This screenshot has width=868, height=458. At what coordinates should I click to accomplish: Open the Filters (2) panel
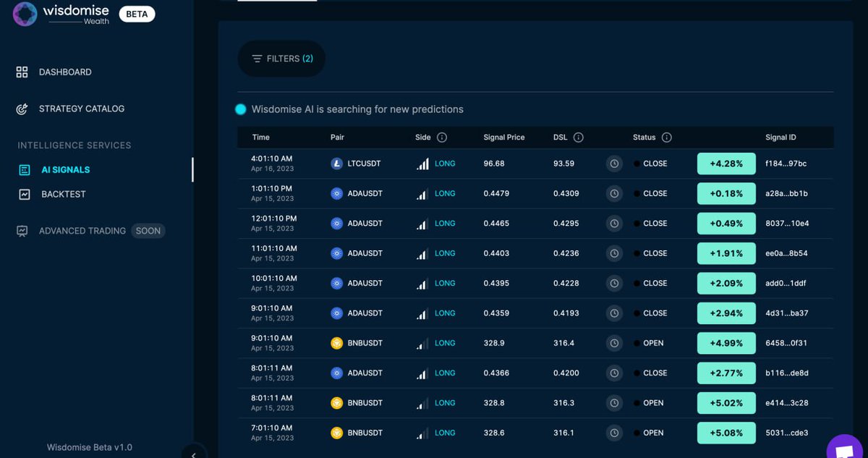click(x=281, y=59)
